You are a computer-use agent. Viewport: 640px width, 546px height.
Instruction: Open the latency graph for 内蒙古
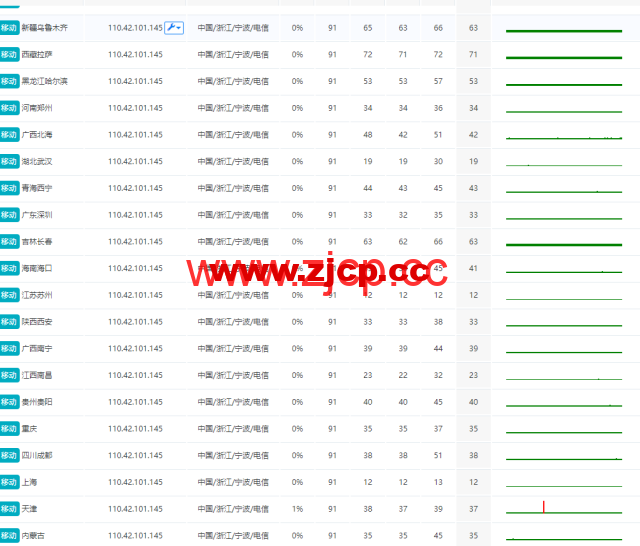pyautogui.click(x=564, y=539)
